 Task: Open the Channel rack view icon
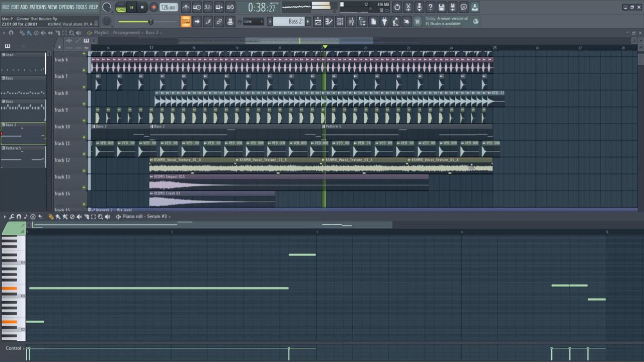point(340,22)
